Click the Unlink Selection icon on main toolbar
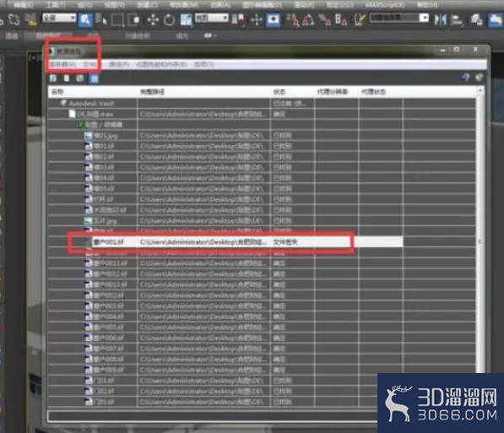The height and width of the screenshot is (433, 504). tap(14, 20)
